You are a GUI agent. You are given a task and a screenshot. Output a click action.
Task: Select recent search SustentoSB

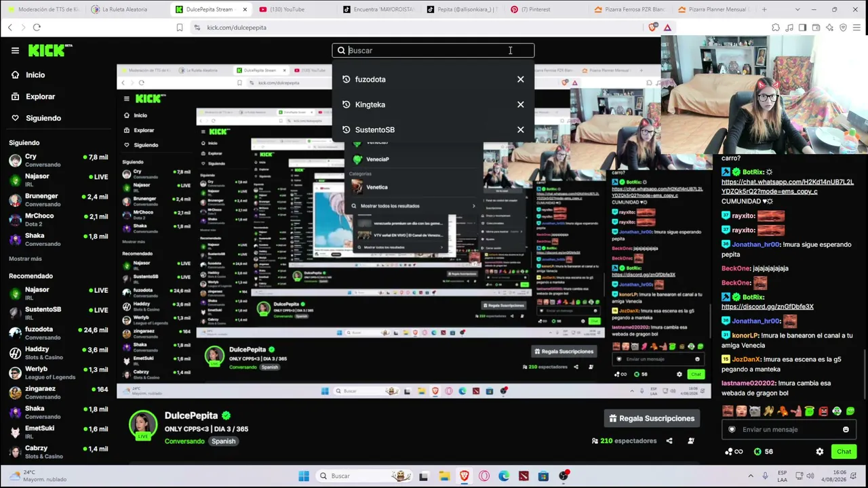(375, 129)
